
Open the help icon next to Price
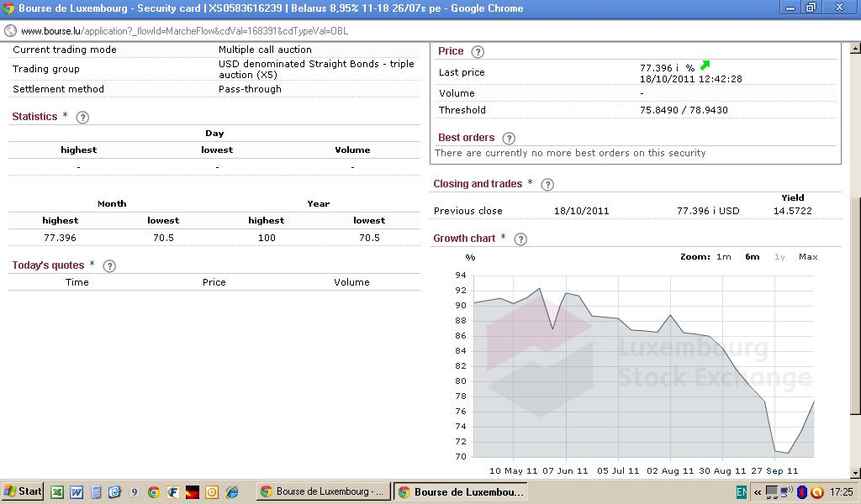click(x=478, y=52)
